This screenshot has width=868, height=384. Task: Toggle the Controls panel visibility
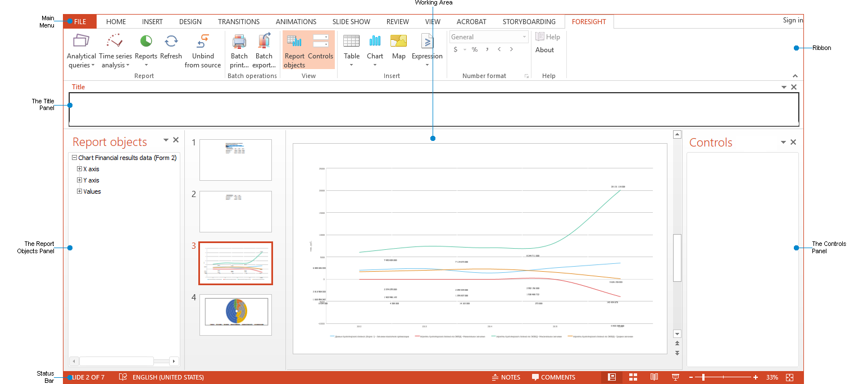321,49
